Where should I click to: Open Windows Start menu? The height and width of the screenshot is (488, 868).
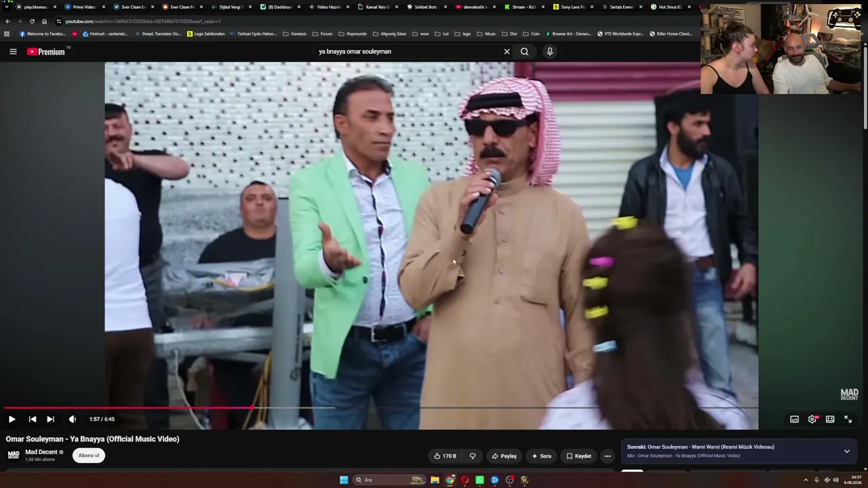[344, 480]
